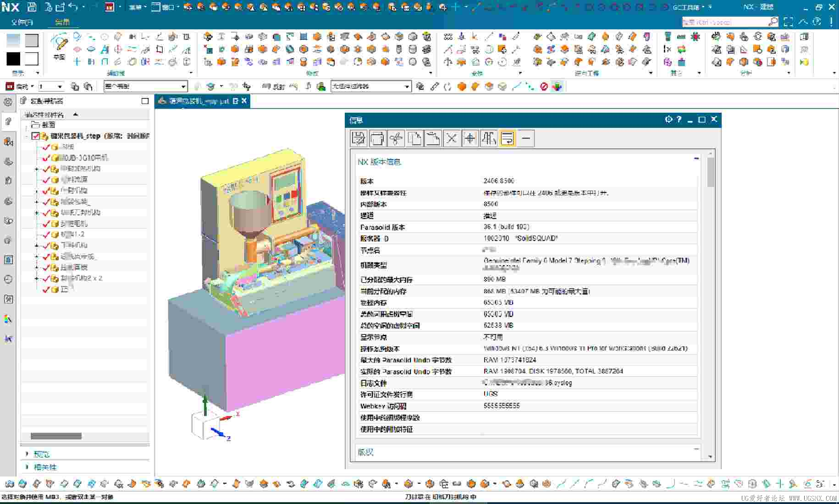Viewport: 839px width, 504px height.
Task: Click the icon left of 菜单 in title bar
Action: coord(110,7)
